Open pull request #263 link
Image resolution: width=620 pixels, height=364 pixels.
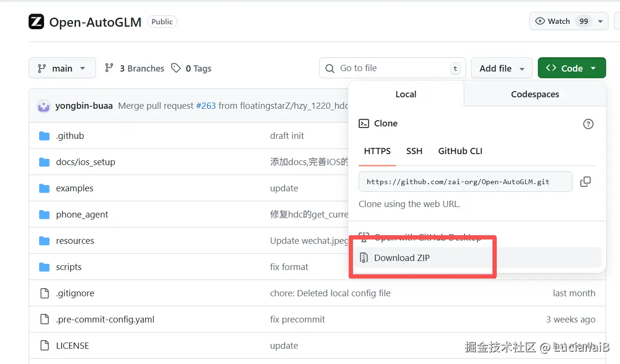click(x=206, y=106)
